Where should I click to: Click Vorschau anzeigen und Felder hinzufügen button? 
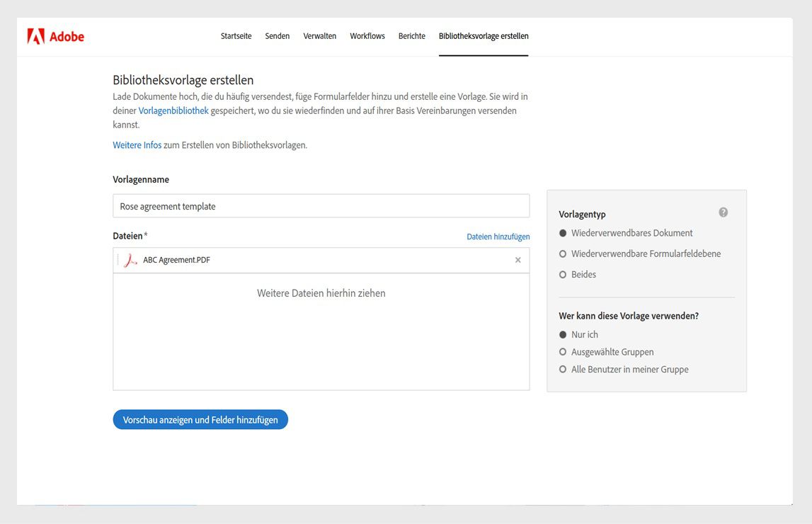[200, 420]
